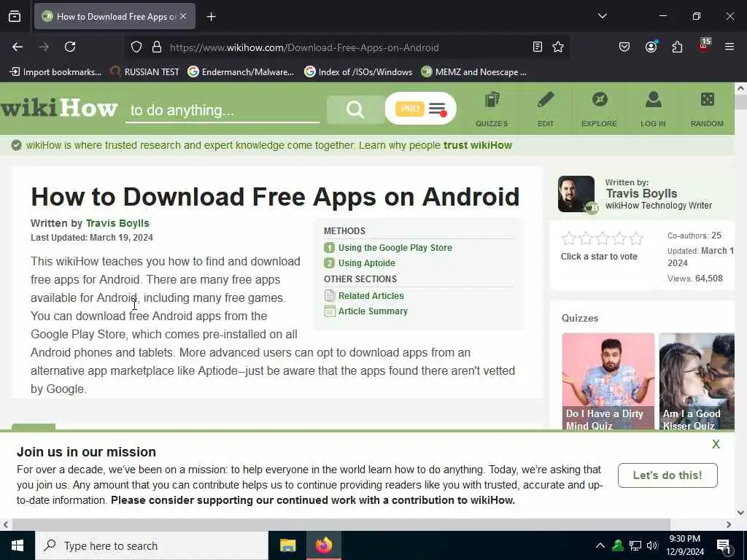Toggle reader view icon
Viewport: 747px width, 560px height.
538,47
